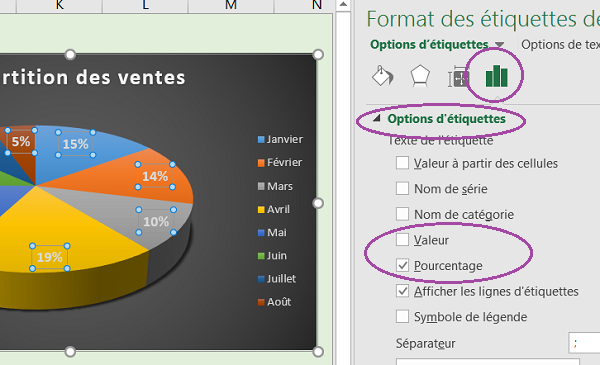Select the Février legend entry
The width and height of the screenshot is (600, 365).
click(280, 163)
